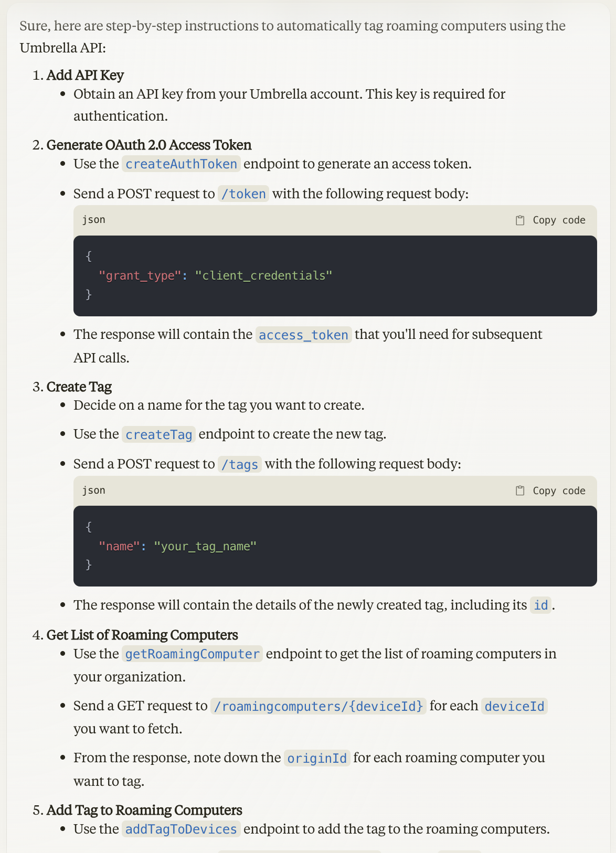Click the /tags code chip
This screenshot has width=616, height=853.
pyautogui.click(x=239, y=464)
